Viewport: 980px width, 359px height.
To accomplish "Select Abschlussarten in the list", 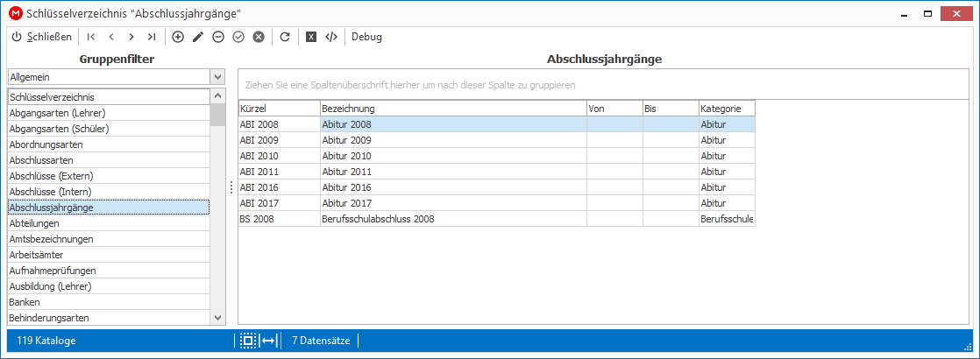I will pos(108,160).
